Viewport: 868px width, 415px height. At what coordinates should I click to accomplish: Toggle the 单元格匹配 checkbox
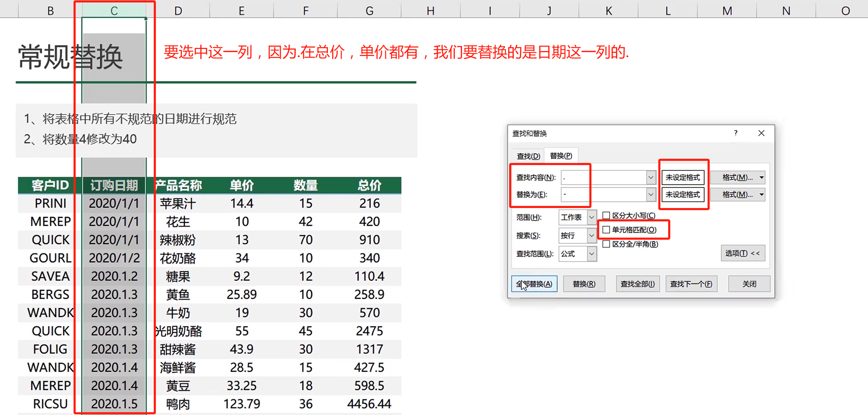606,230
